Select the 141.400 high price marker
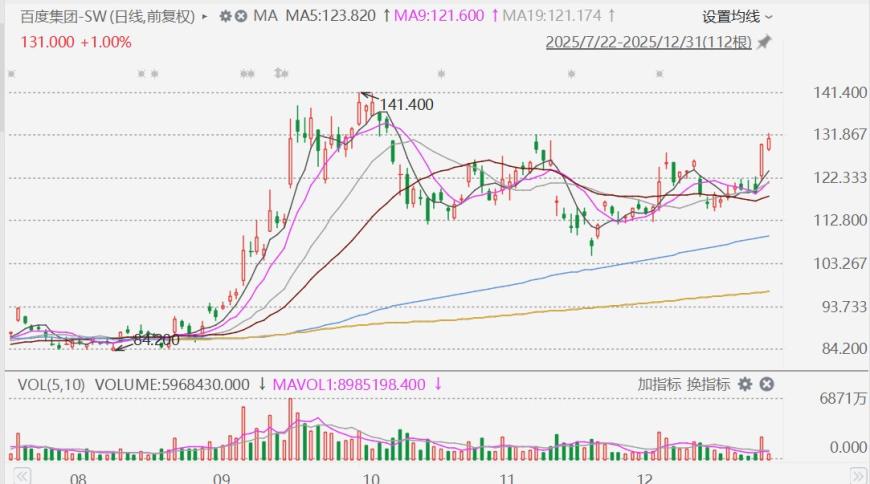 point(405,104)
